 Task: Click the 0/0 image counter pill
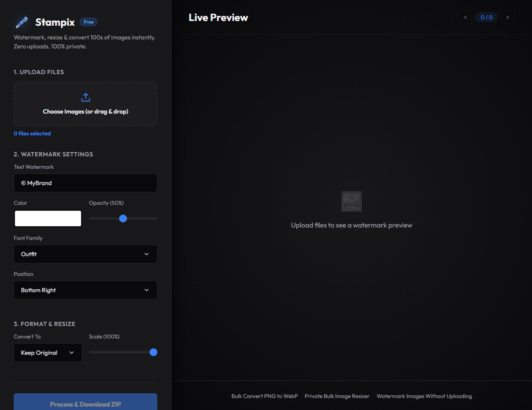coord(487,17)
